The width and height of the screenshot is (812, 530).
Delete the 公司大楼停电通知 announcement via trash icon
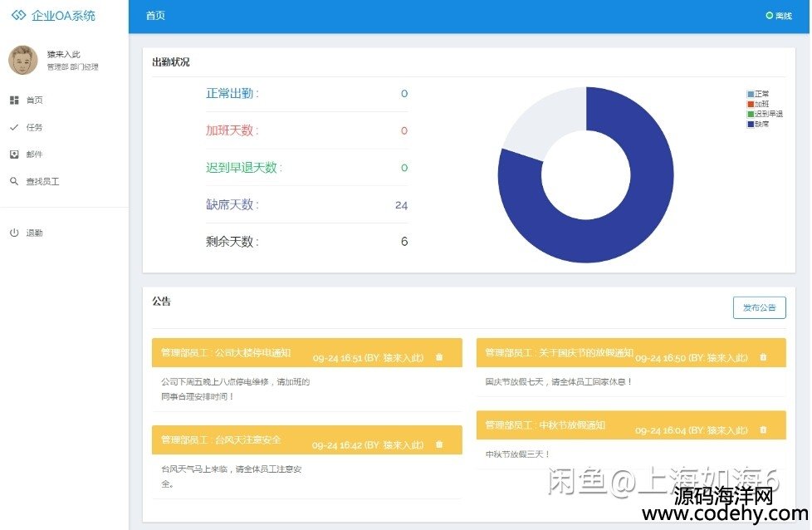point(439,357)
